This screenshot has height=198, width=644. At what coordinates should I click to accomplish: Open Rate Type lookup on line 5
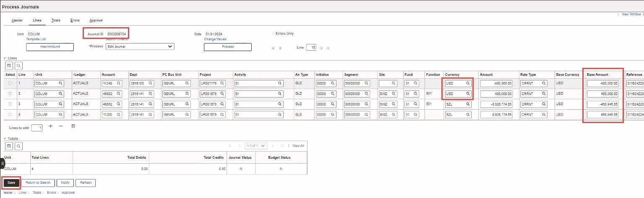543,114
